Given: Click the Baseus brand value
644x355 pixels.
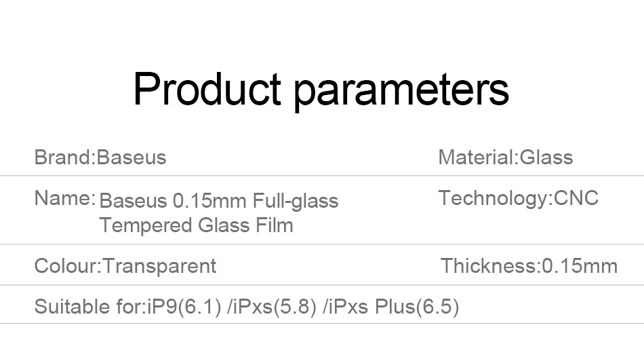Looking at the screenshot, I should pyautogui.click(x=132, y=157).
